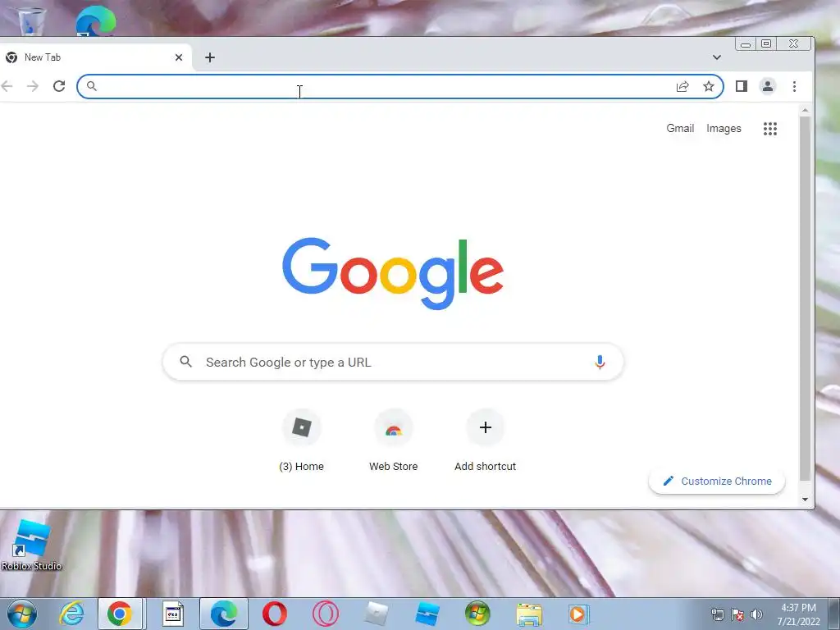Click the Google logo
Screen dimensions: 840x630
[x=393, y=273]
